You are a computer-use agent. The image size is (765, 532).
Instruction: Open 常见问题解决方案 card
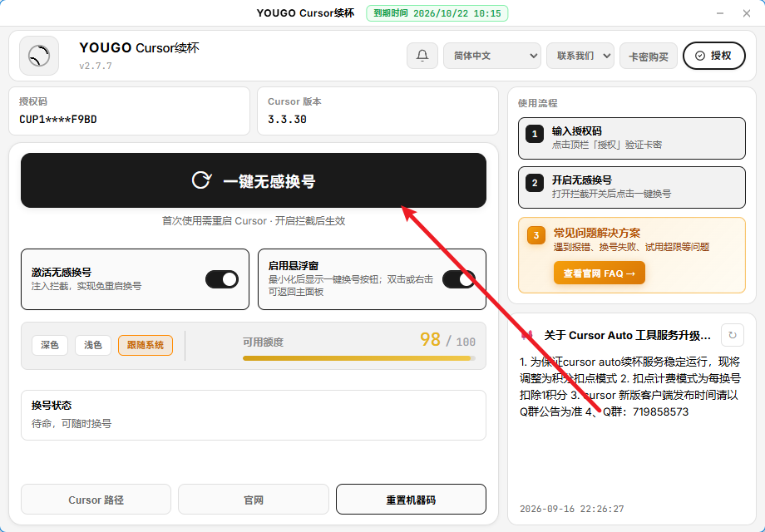click(632, 255)
